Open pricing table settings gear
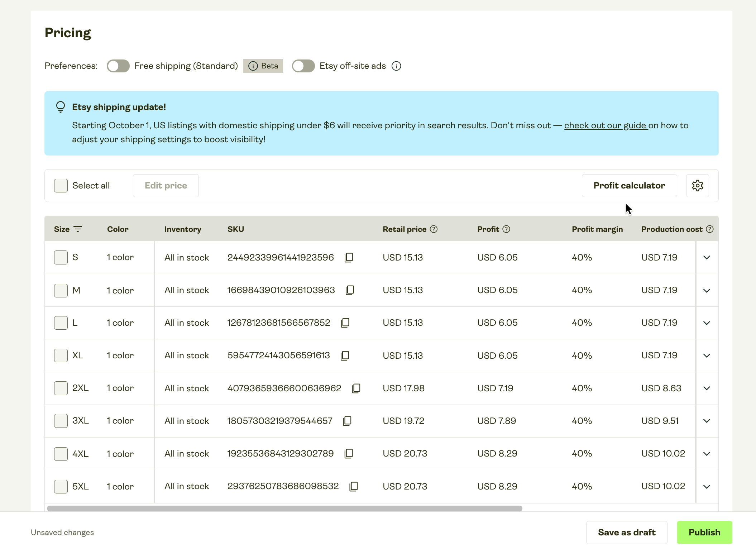 point(697,186)
